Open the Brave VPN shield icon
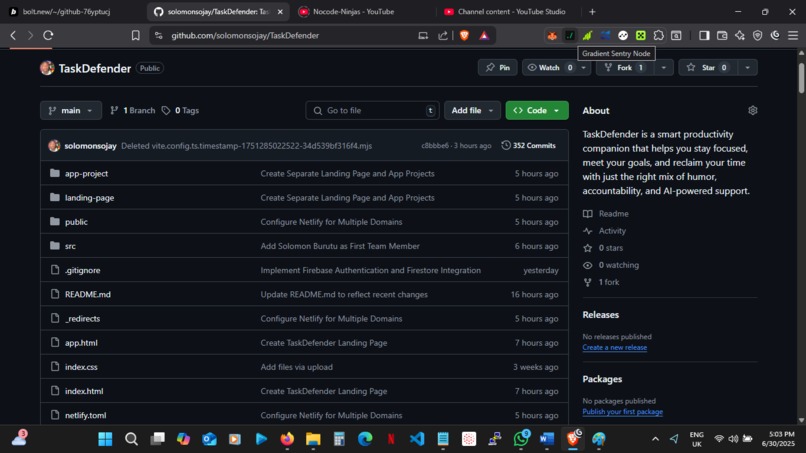806x453 pixels. click(758, 35)
